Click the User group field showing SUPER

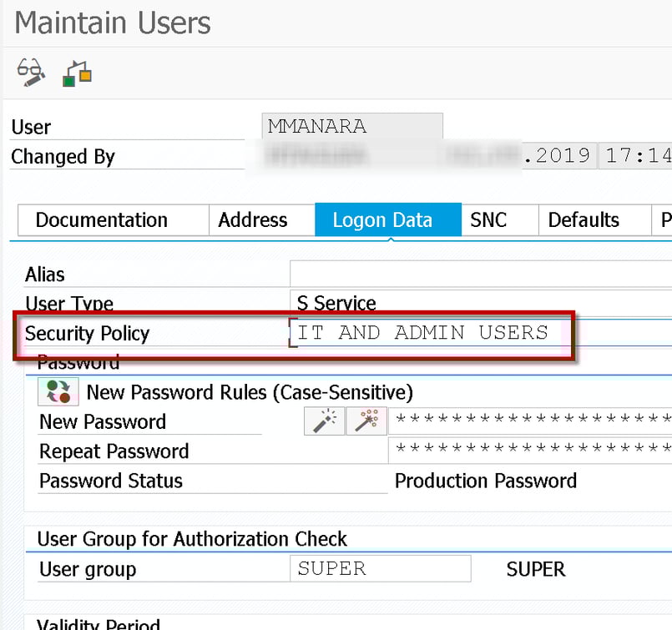point(380,567)
